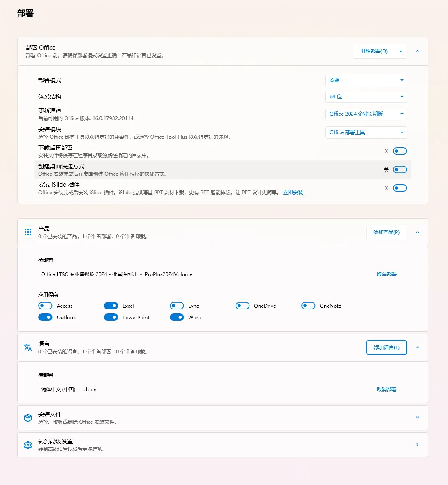Click the 产品 grid icon
Viewport: 448px width, 485px height.
pyautogui.click(x=28, y=232)
